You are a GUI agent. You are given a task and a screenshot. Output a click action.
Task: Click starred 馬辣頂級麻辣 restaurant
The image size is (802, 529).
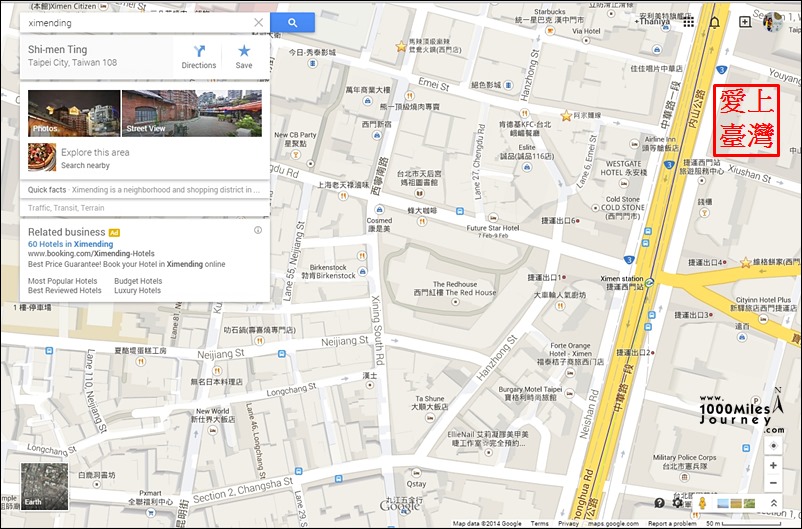click(x=401, y=47)
